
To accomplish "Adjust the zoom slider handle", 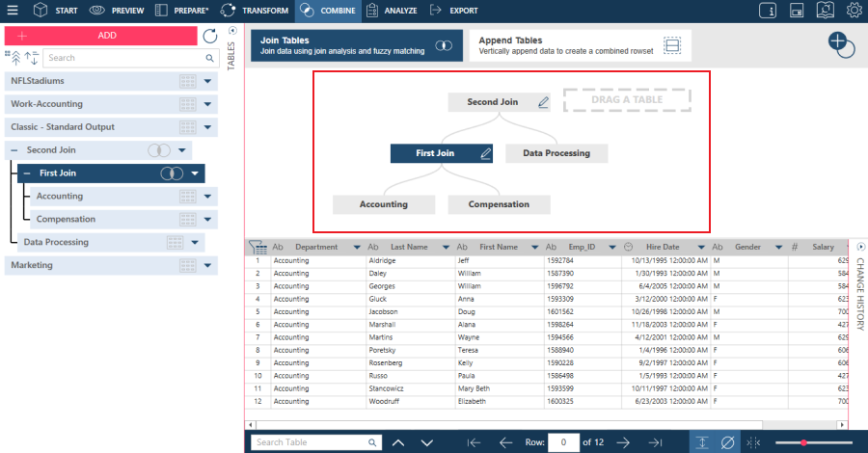I will (x=803, y=442).
